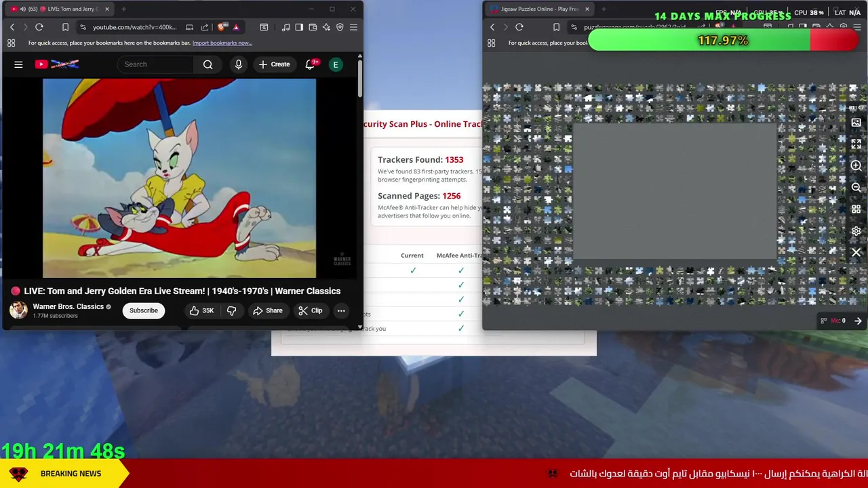This screenshot has width=868, height=488.
Task: Open more actions three-dot menu under video
Action: coord(341,310)
